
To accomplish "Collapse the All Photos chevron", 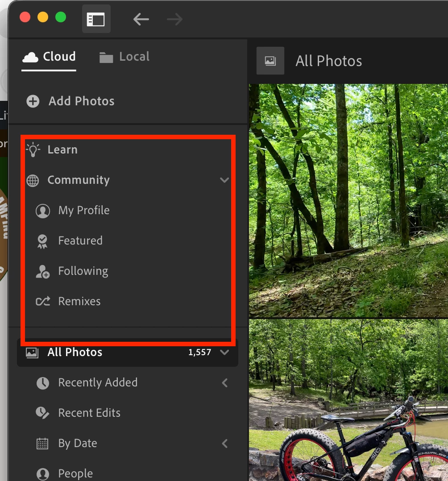I will (224, 352).
